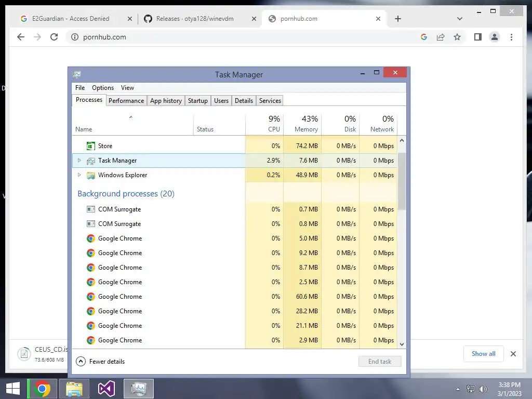Open the Chrome side panel icon

click(478, 37)
